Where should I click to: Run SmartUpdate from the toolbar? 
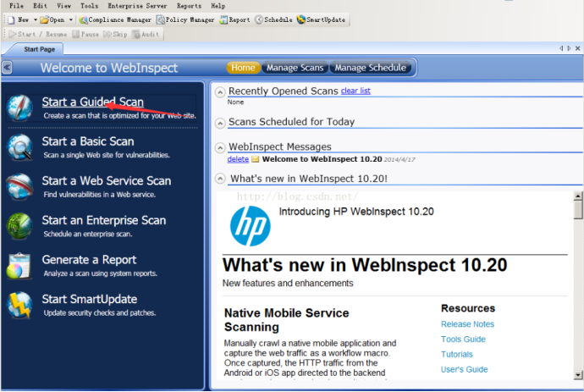321,19
